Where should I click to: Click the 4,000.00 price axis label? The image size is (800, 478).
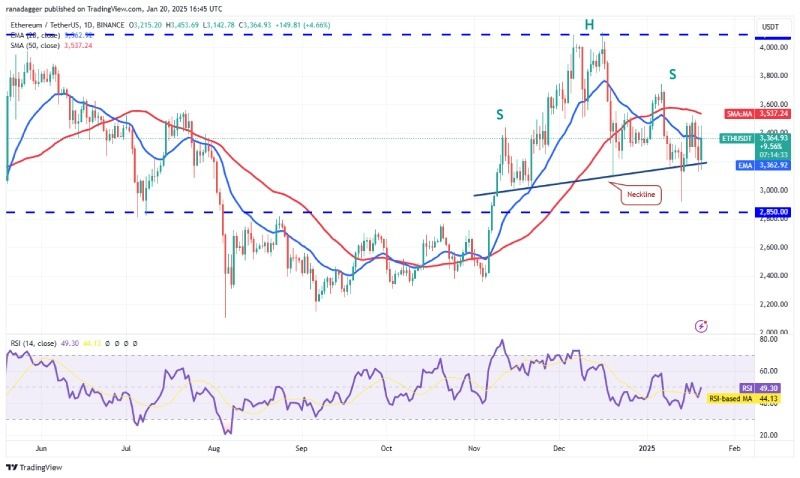pyautogui.click(x=773, y=47)
